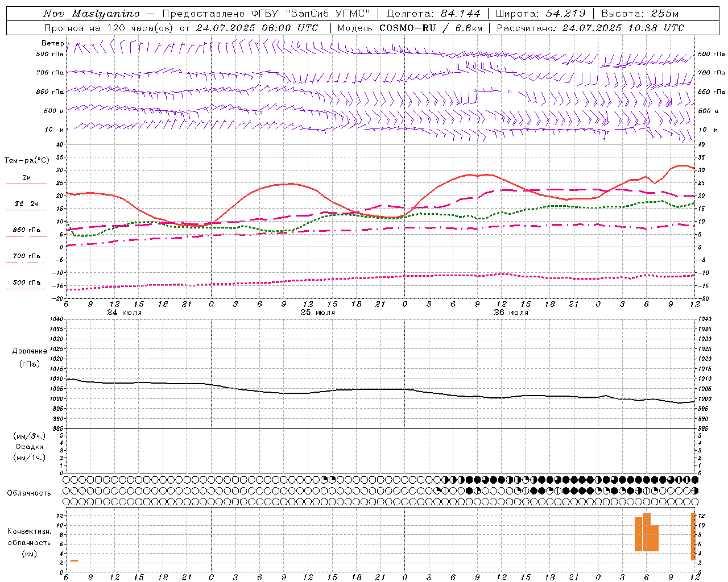The height and width of the screenshot is (582, 728).
Task: Click the Давление pressure panel title
Action: [x=30, y=351]
